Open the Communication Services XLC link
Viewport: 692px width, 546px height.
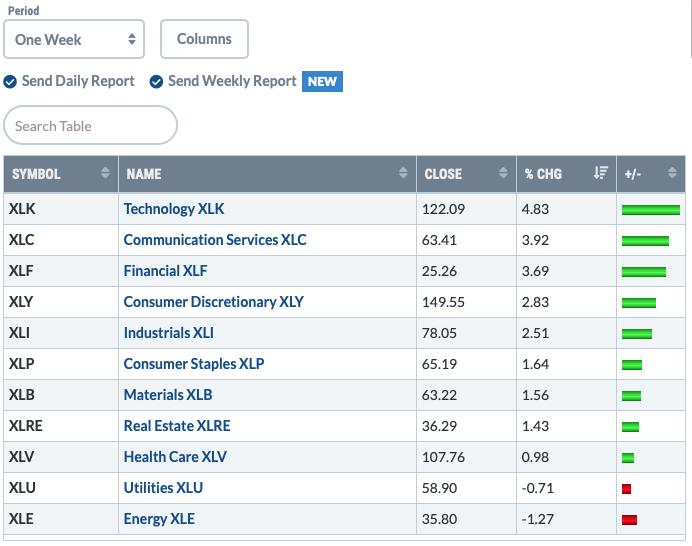pos(215,240)
